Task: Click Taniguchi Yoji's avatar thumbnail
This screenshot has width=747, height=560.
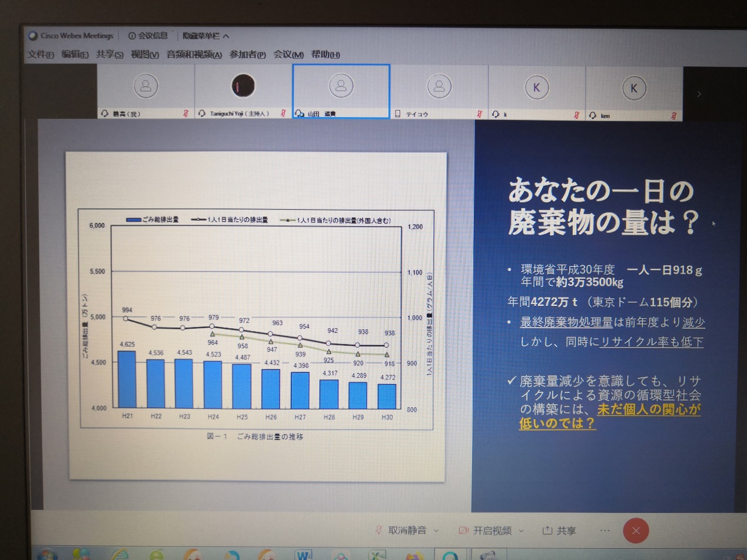Action: pos(243,86)
